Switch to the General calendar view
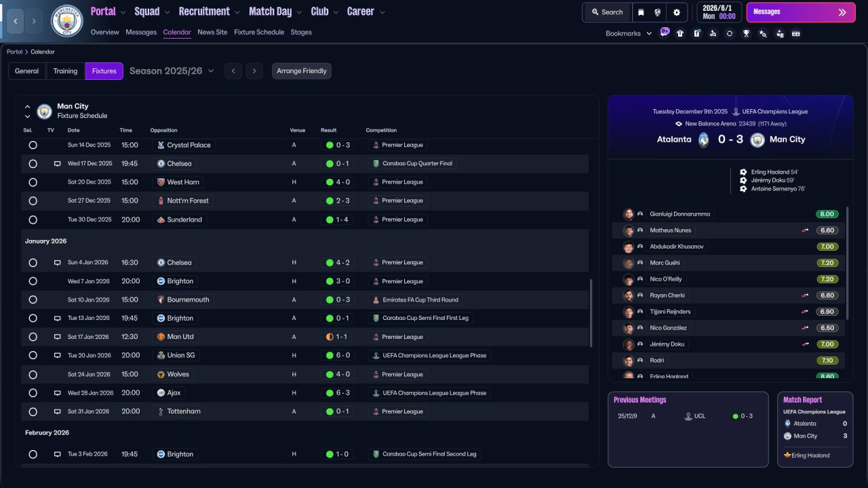The width and height of the screenshot is (868, 488). pyautogui.click(x=27, y=71)
